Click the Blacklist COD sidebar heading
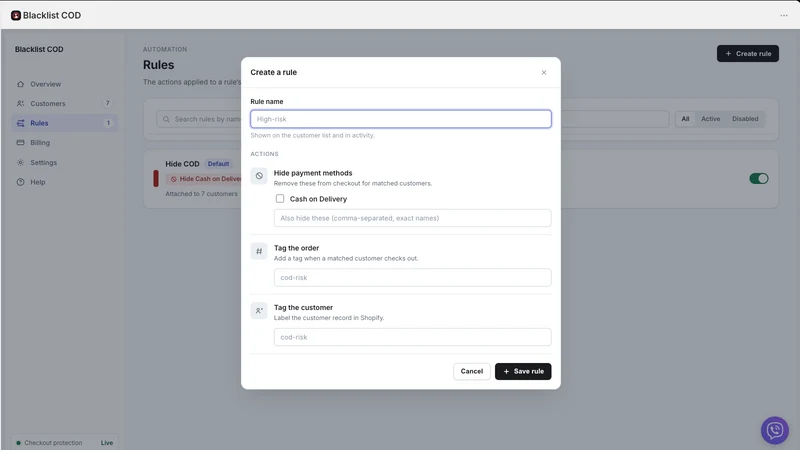This screenshot has width=800, height=450. pos(39,49)
